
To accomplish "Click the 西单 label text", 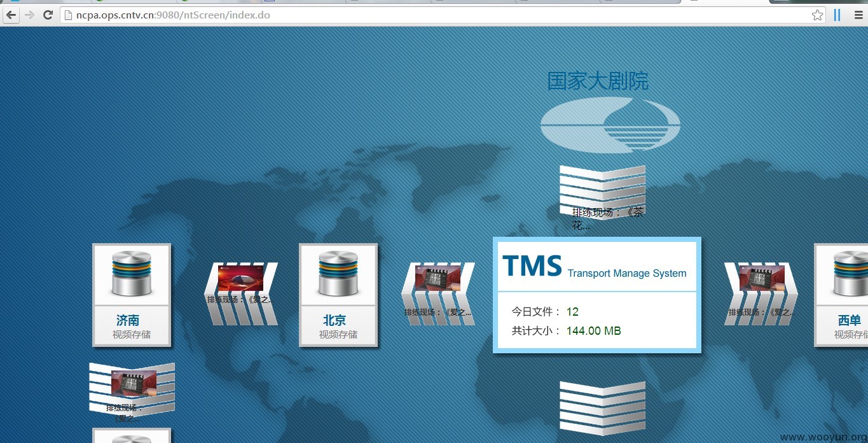I will 850,320.
